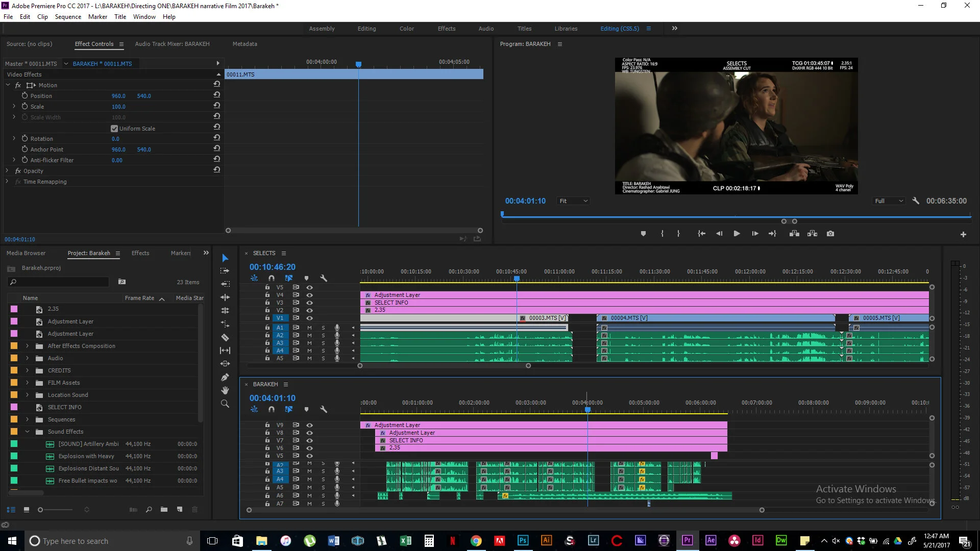Open Program monitor settings wrench
This screenshot has width=980, height=551.
[x=916, y=201]
